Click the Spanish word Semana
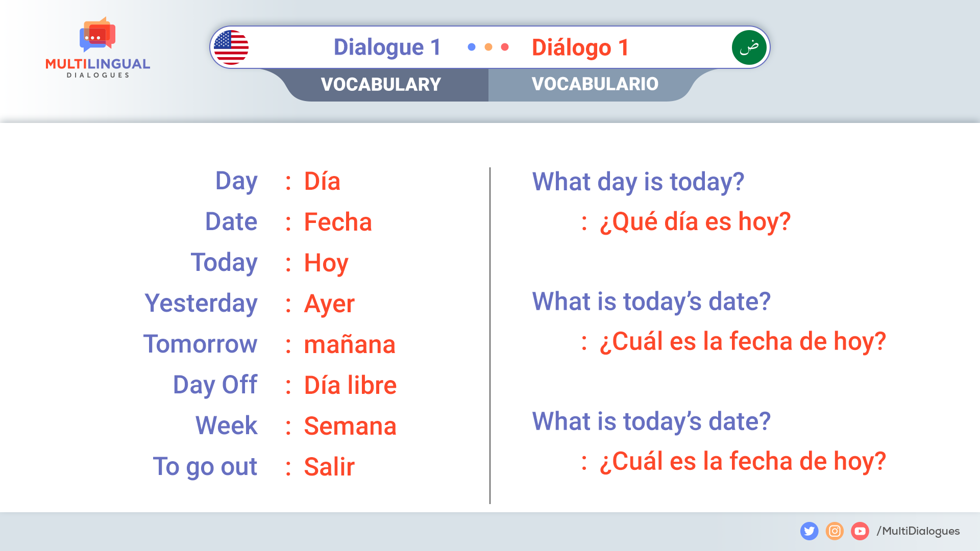Screen dimensions: 980x551 pos(350,426)
